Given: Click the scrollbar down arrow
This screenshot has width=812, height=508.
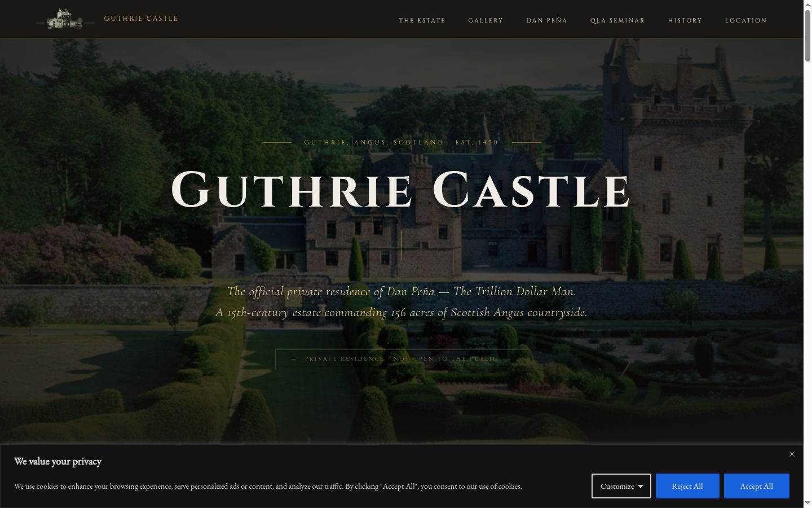Looking at the screenshot, I should point(807,503).
